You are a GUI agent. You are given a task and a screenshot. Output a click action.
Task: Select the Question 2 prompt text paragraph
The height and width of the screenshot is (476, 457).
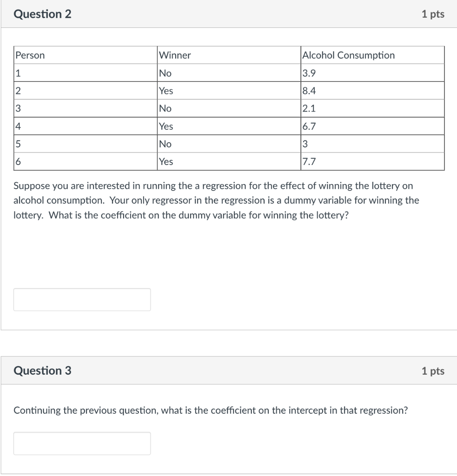point(216,200)
